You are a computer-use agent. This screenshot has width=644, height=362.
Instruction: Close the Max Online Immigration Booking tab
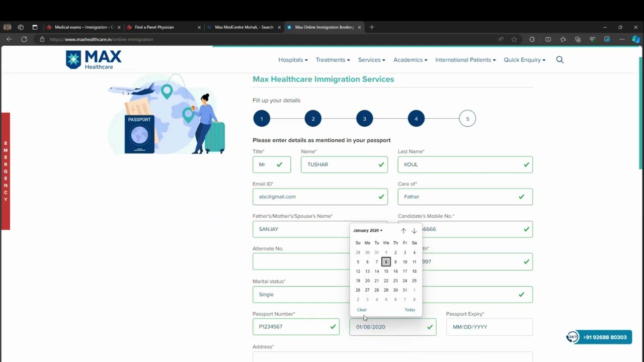(359, 27)
